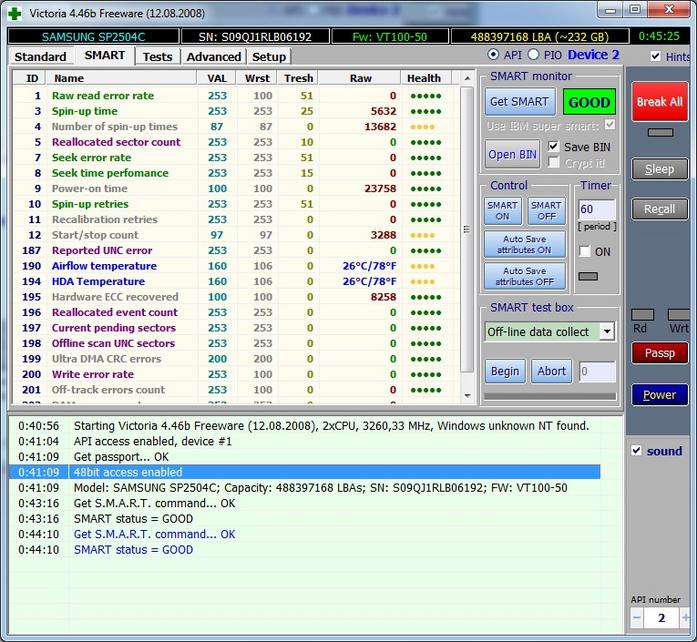Click the green cross Victoria app icon

pyautogui.click(x=14, y=13)
